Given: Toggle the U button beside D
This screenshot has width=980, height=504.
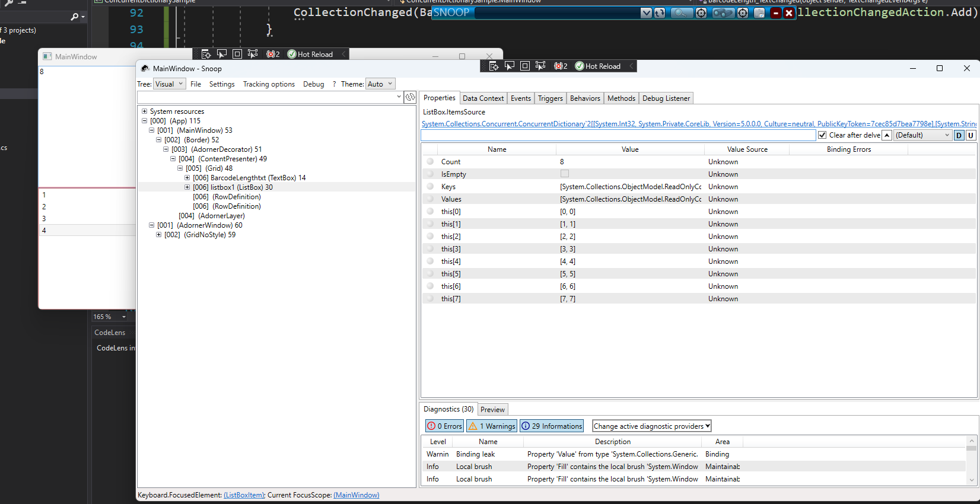Looking at the screenshot, I should click(x=971, y=135).
